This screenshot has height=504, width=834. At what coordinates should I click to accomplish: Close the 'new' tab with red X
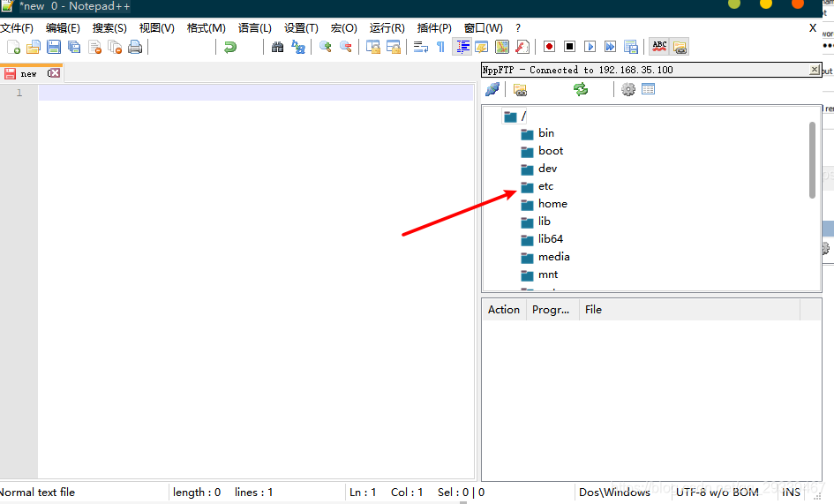[54, 73]
